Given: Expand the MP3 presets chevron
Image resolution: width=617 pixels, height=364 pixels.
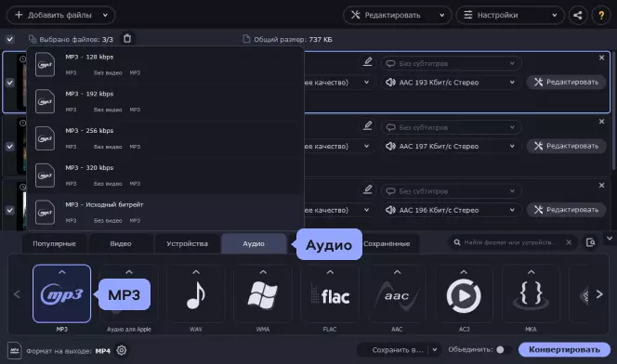Looking at the screenshot, I should pyautogui.click(x=61, y=272).
